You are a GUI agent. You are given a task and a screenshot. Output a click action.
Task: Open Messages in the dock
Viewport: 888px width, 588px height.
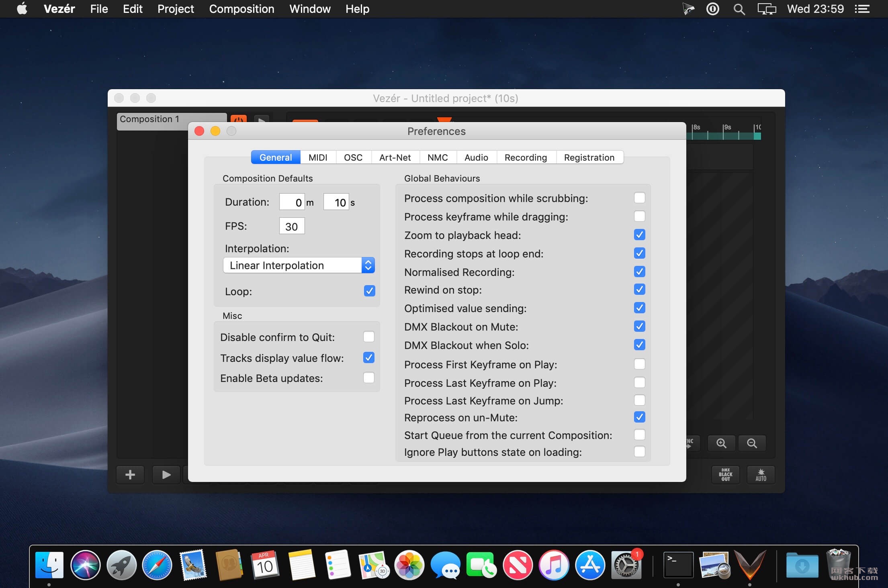[445, 565]
